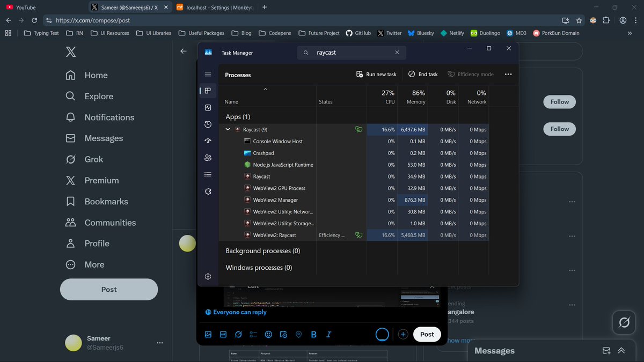Click the large Post button in sidebar
644x362 pixels.
(x=109, y=289)
